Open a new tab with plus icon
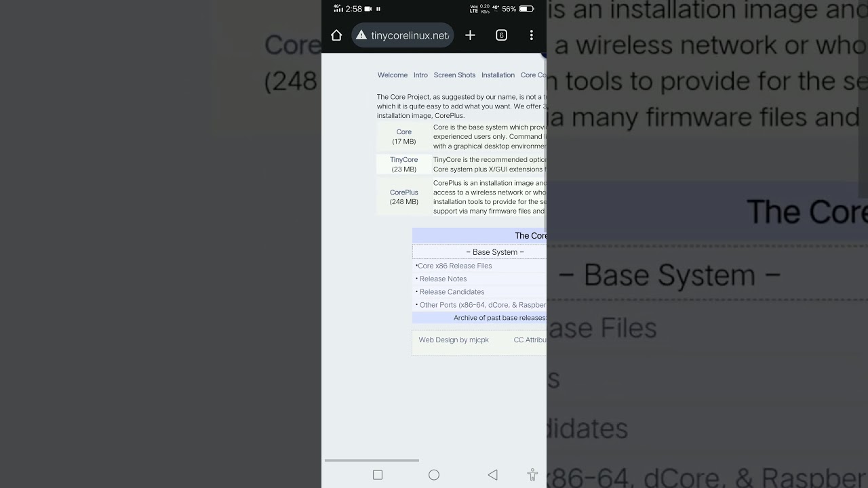This screenshot has width=868, height=488. (470, 35)
